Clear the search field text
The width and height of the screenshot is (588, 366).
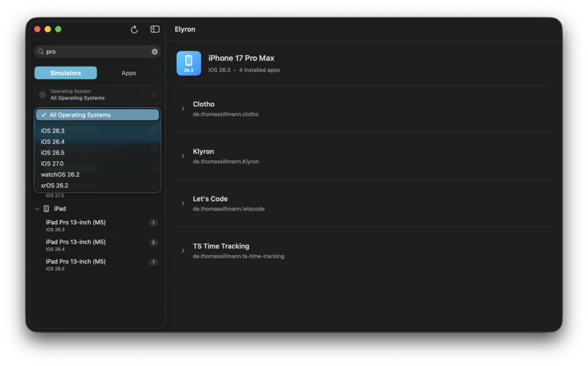(154, 52)
